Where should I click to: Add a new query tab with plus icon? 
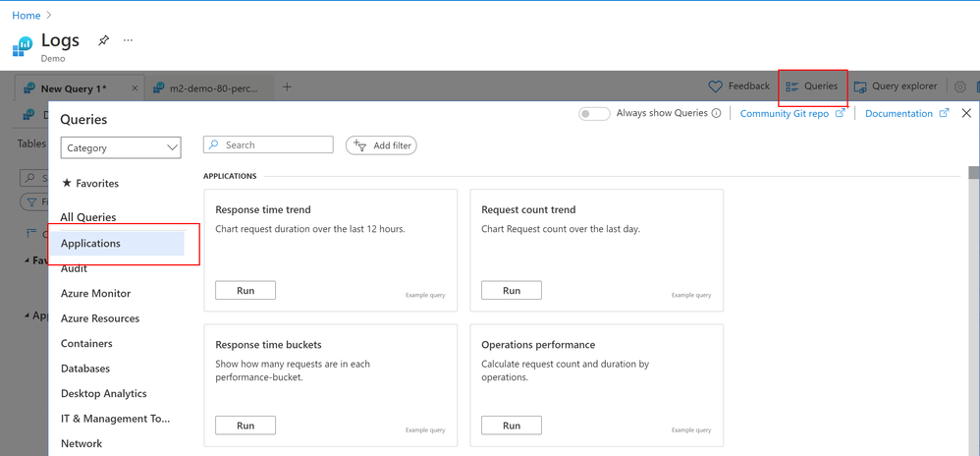(287, 86)
